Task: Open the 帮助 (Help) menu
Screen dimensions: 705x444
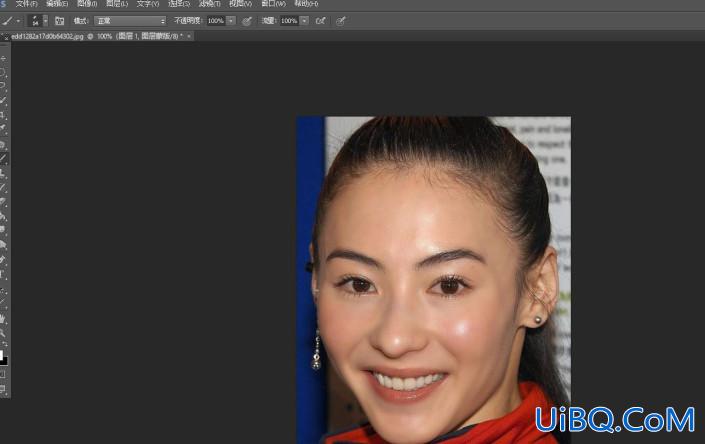Action: click(x=306, y=4)
